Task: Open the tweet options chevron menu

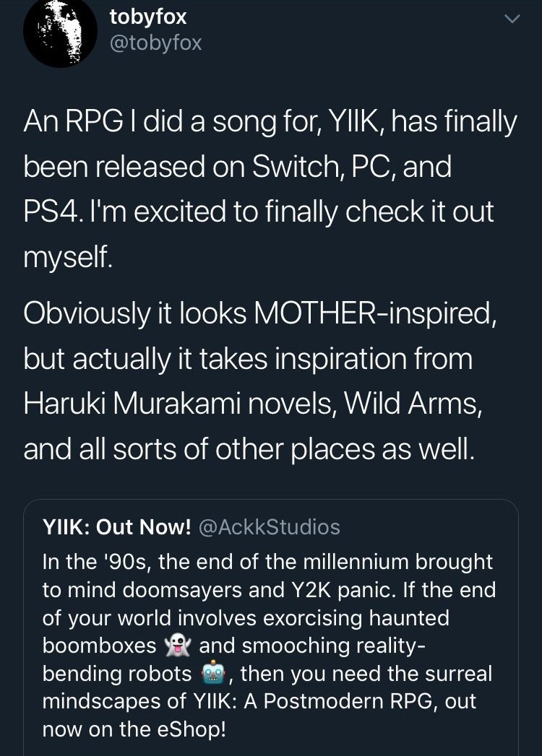Action: 511,19
